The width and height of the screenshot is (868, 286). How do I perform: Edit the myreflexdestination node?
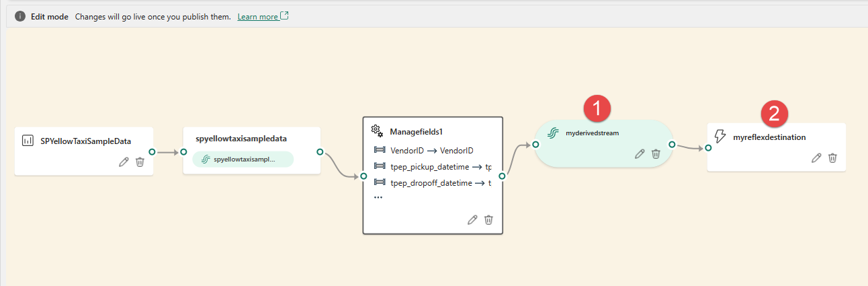click(816, 157)
